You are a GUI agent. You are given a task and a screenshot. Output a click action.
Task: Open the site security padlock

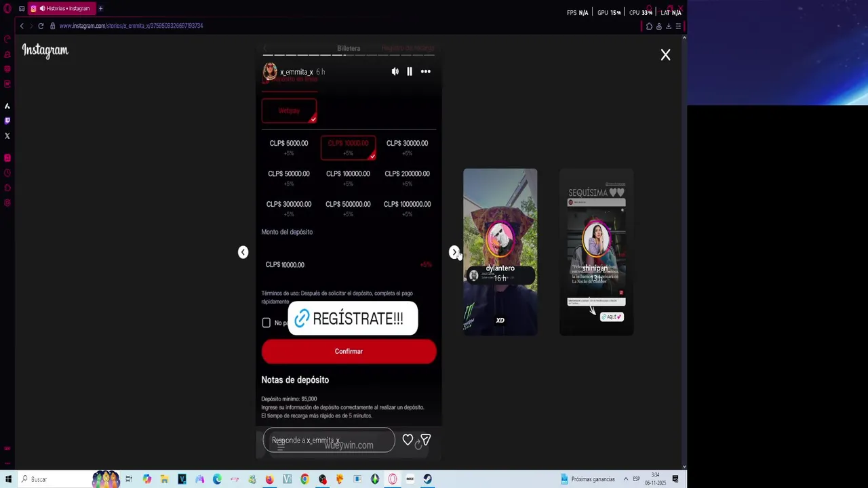pyautogui.click(x=52, y=26)
